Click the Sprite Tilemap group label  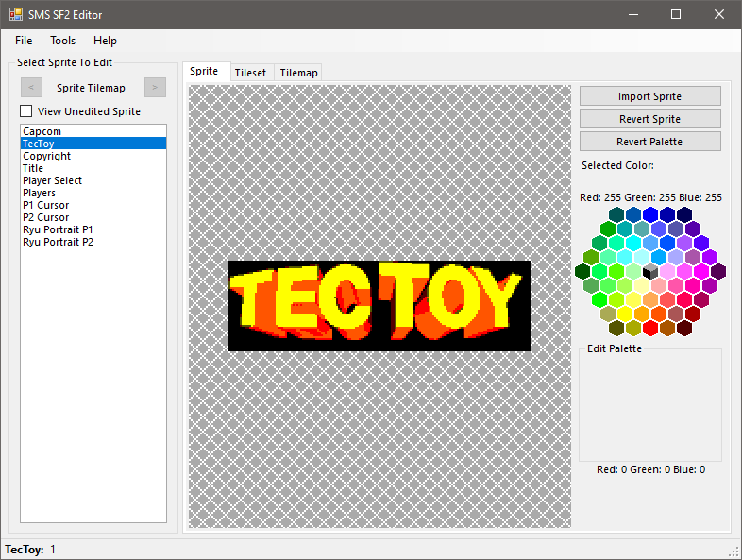(91, 88)
